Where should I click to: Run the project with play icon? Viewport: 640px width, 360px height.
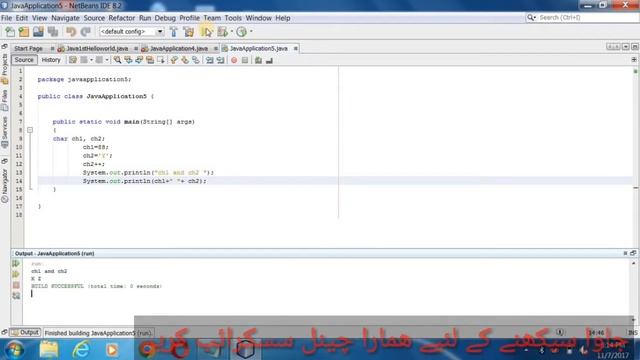click(207, 31)
